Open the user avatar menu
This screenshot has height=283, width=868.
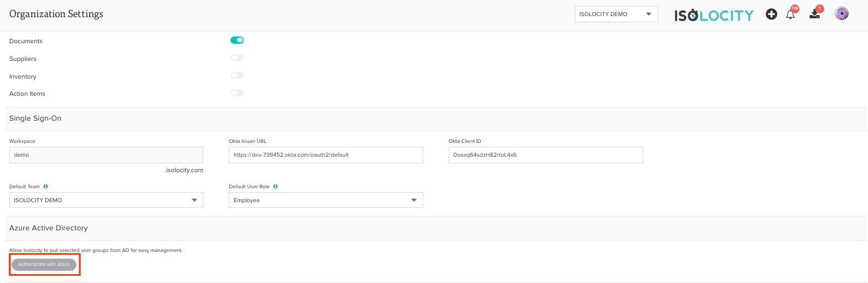tap(841, 14)
